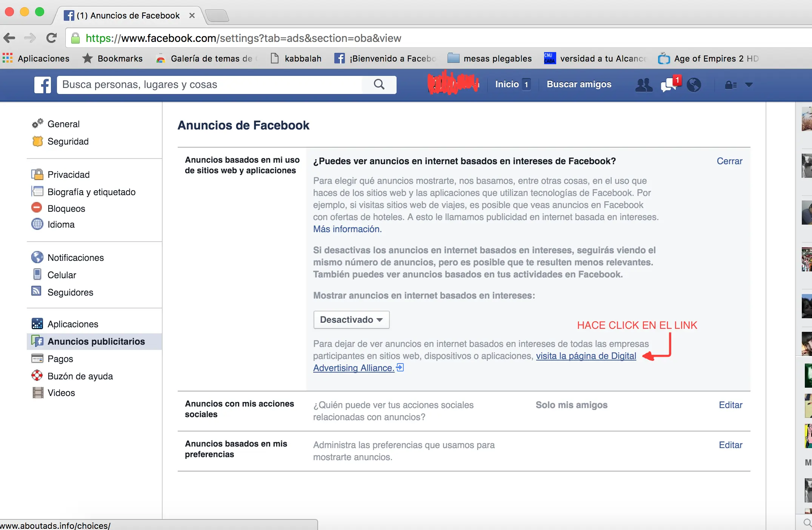Click the Idioma globe icon

37,224
